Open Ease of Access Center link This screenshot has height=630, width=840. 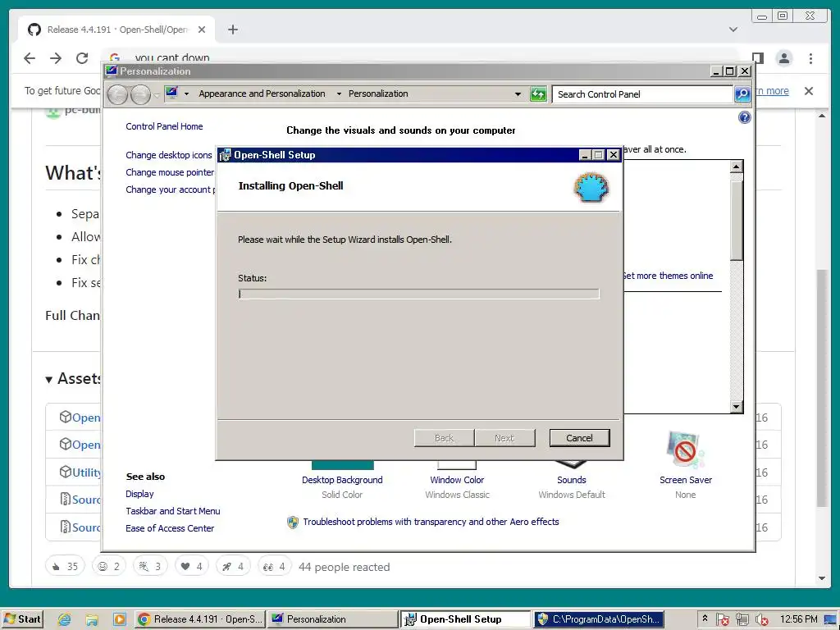(170, 528)
